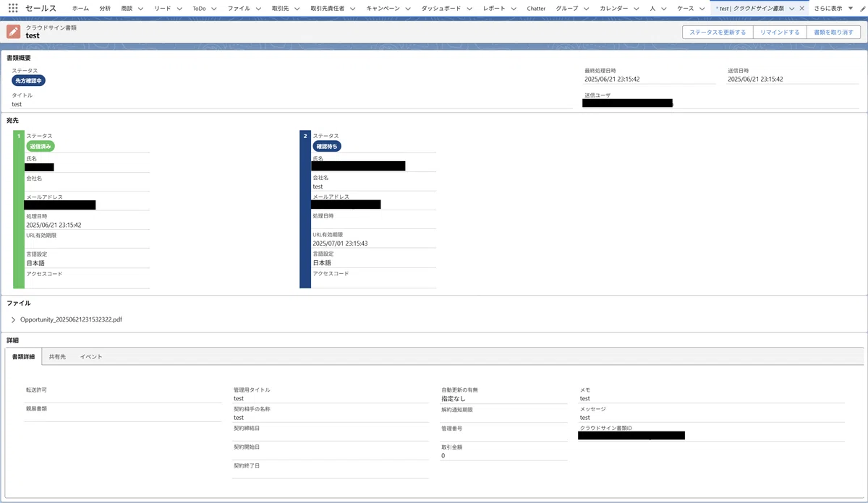Click the 確認待ち recipient status badge
The image size is (868, 503).
tap(326, 146)
